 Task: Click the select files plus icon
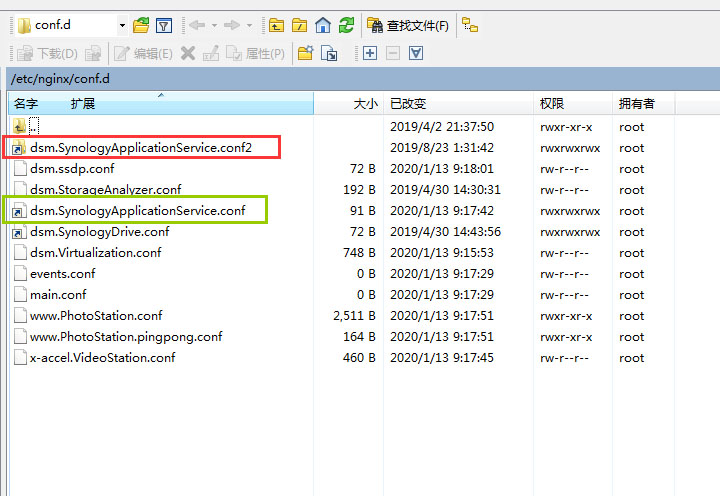[370, 53]
